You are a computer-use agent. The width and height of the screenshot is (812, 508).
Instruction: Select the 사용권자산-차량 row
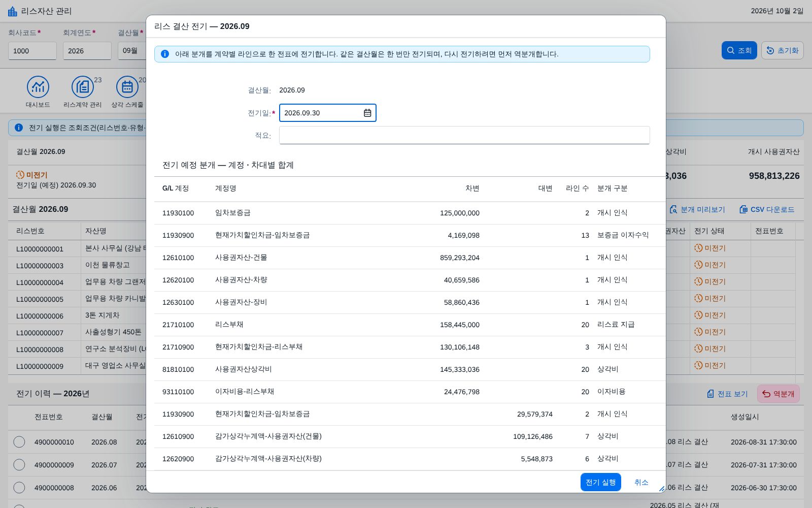410,280
